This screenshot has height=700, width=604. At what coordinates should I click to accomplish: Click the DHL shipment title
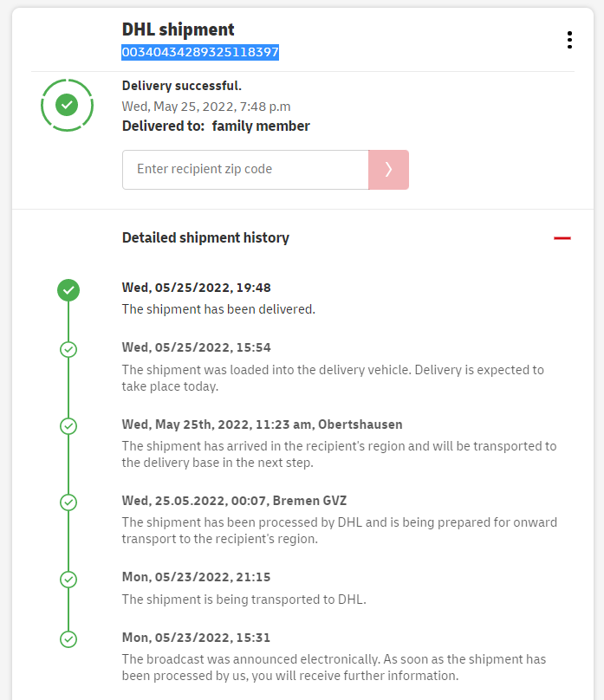point(179,30)
